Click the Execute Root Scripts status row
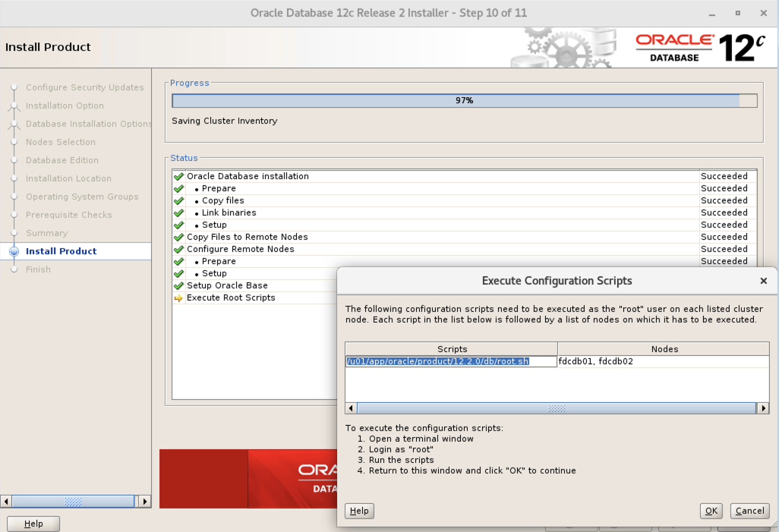This screenshot has height=532, width=779. click(255, 298)
